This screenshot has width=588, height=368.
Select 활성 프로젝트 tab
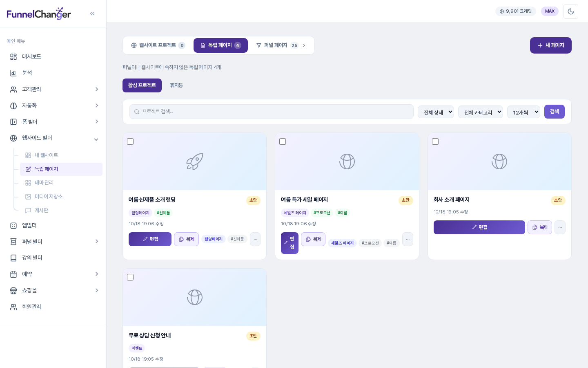142,85
